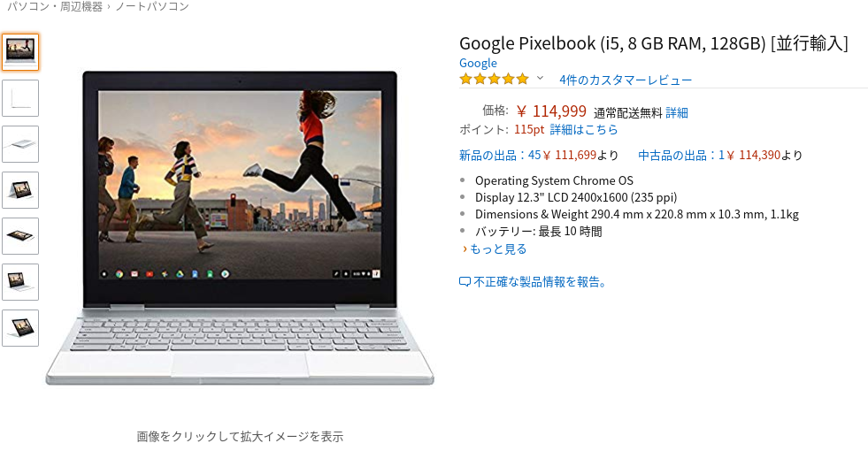Viewport: 868px width, 451px height.
Task: Click 詳細 link next to 通常配送無料
Action: tap(677, 113)
